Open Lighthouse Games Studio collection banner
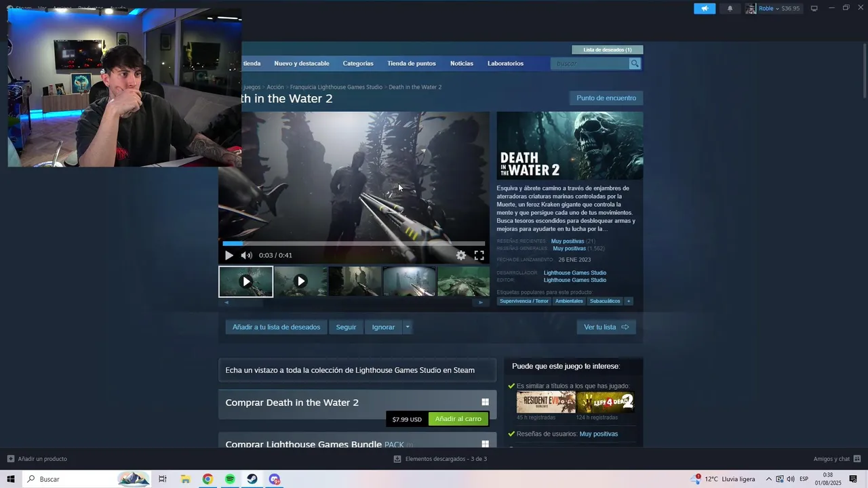868x488 pixels. click(357, 370)
